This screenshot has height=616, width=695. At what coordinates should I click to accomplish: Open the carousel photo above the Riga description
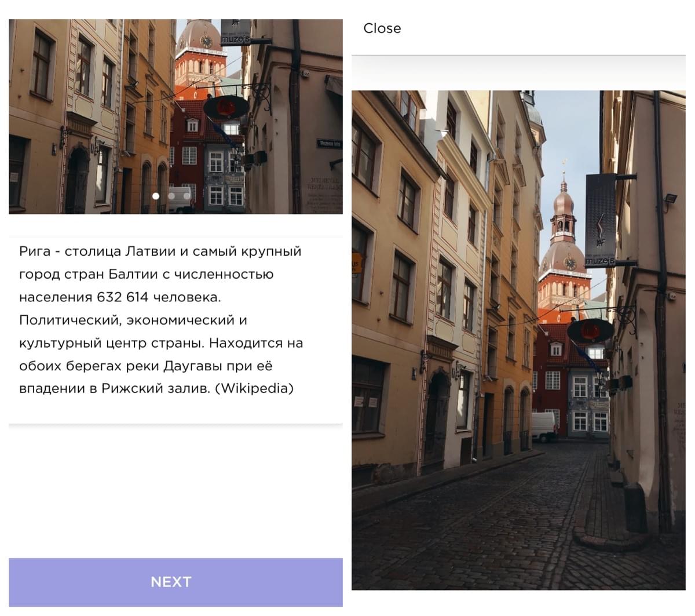[x=175, y=116]
